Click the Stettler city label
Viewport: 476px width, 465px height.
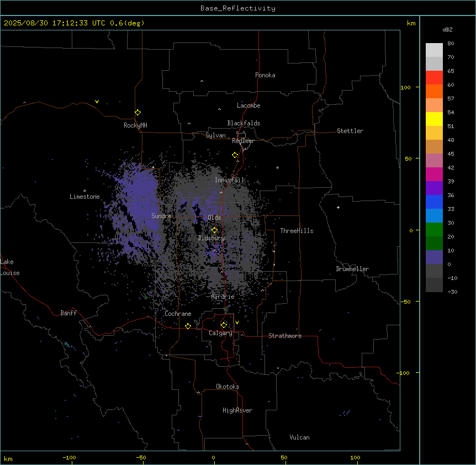tap(350, 131)
